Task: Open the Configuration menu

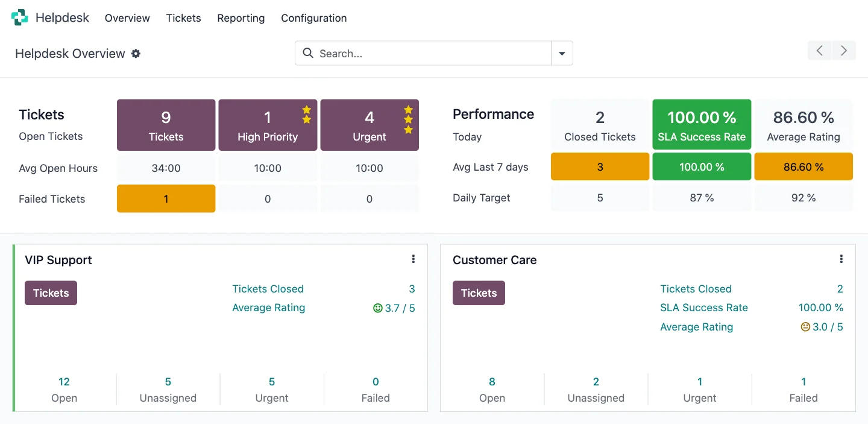Action: [313, 18]
